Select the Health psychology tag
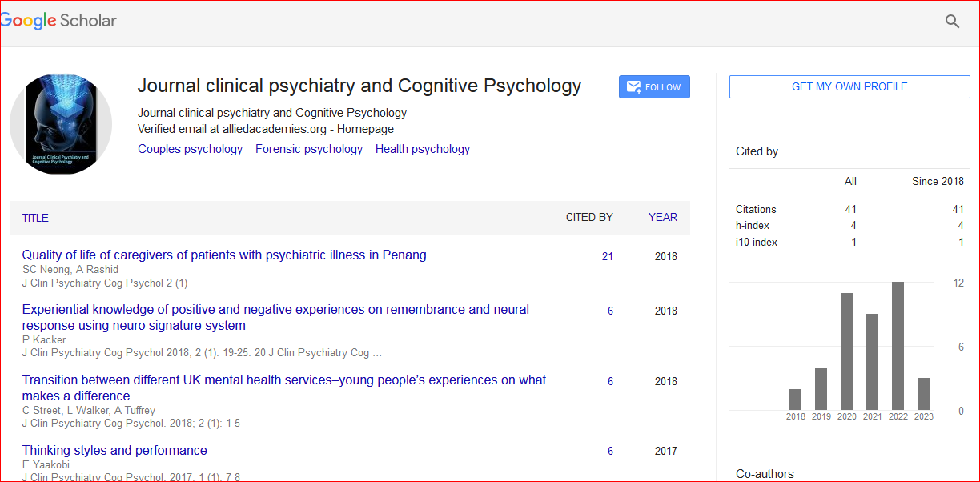This screenshot has width=980, height=482. coord(422,149)
